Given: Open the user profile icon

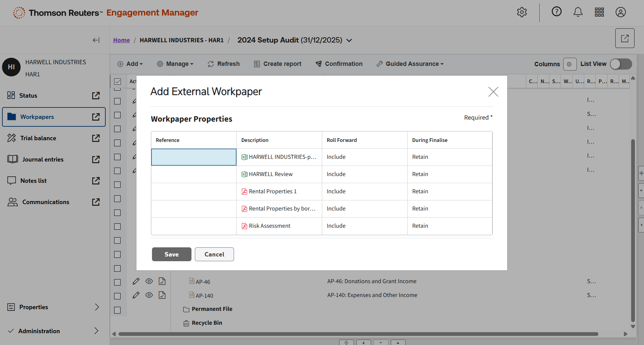Looking at the screenshot, I should pos(620,12).
